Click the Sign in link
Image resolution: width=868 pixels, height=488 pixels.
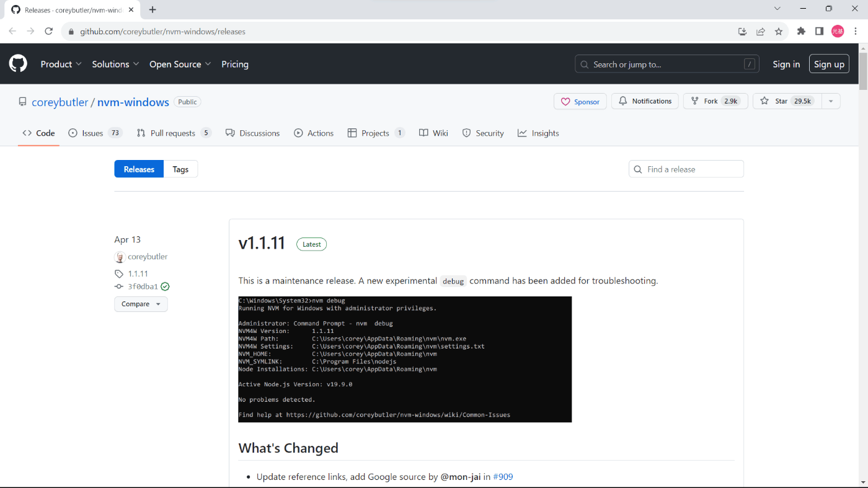tap(786, 64)
